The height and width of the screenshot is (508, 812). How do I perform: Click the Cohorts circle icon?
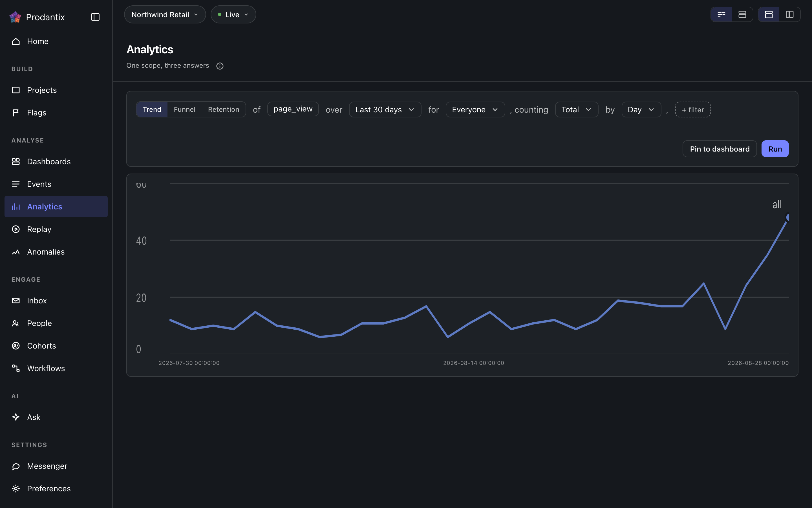pyautogui.click(x=16, y=346)
